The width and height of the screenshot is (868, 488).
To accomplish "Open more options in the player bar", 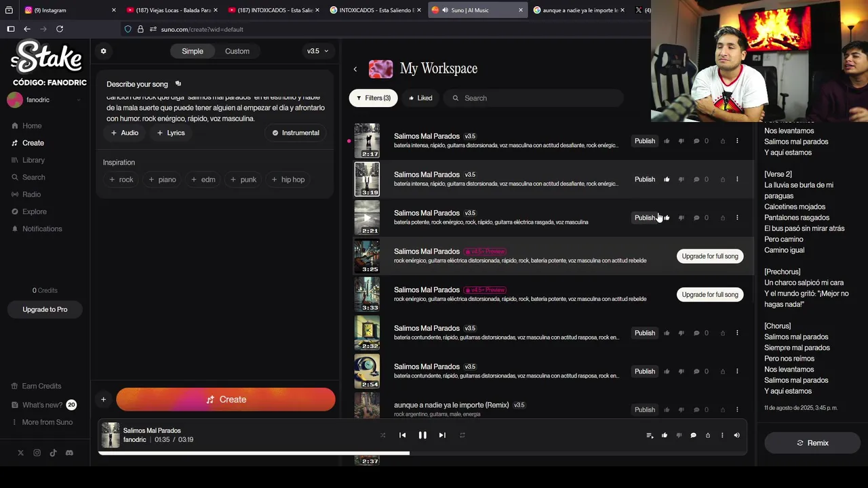I will coord(722,435).
